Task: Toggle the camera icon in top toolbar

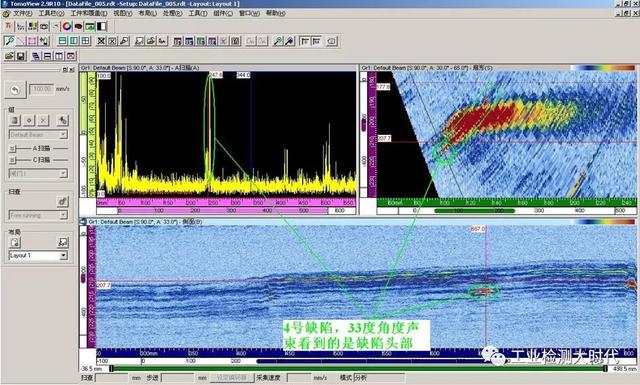Action: pyautogui.click(x=44, y=27)
